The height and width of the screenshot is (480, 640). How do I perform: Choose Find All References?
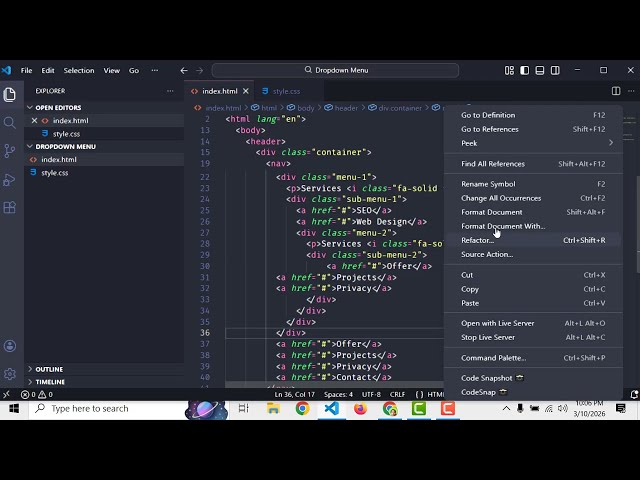click(533, 164)
